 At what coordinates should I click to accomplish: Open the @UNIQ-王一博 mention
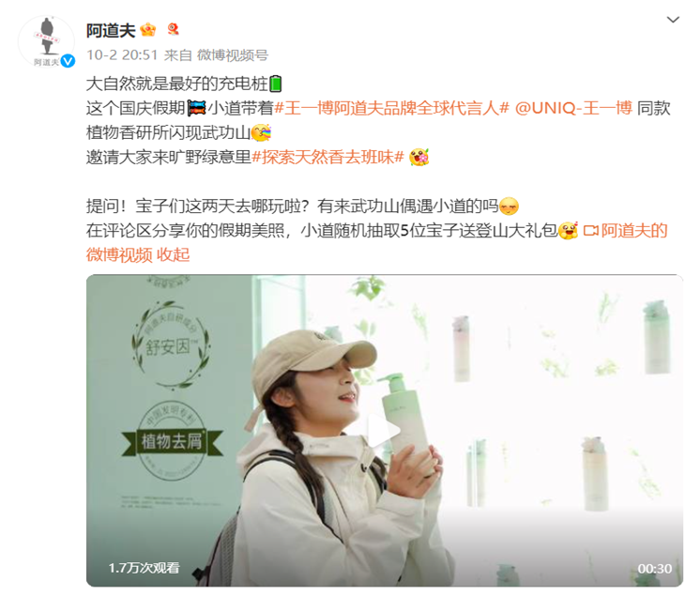tap(573, 108)
